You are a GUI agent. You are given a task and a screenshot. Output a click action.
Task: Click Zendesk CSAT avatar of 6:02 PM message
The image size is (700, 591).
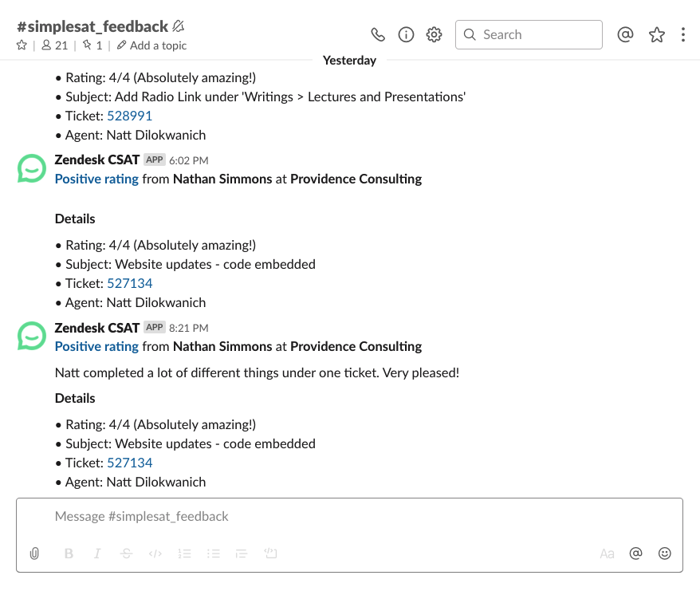click(32, 168)
